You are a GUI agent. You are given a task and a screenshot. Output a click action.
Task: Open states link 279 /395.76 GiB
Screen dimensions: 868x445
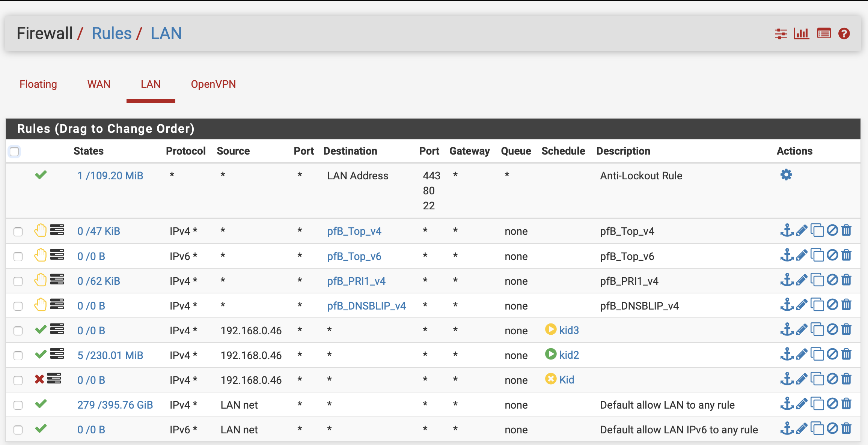115,405
